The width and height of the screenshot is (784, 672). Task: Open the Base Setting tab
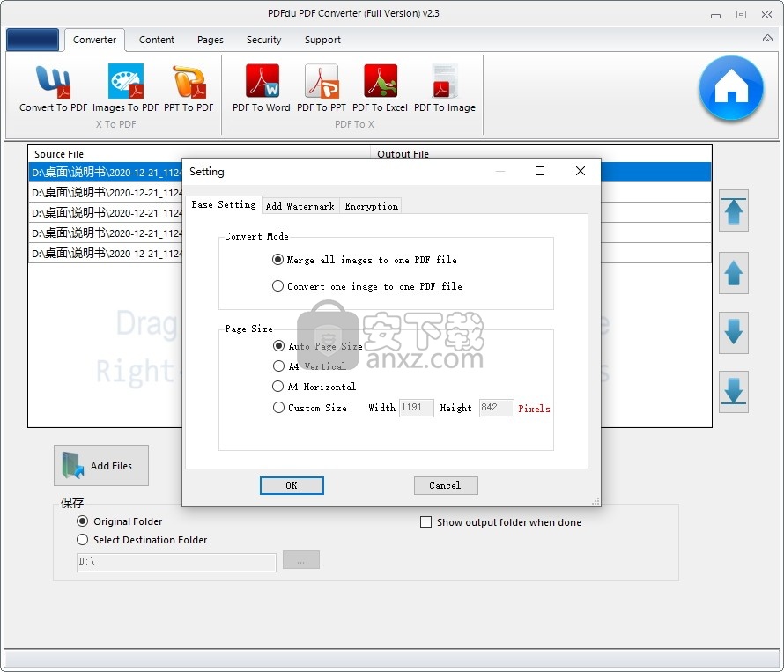click(224, 204)
